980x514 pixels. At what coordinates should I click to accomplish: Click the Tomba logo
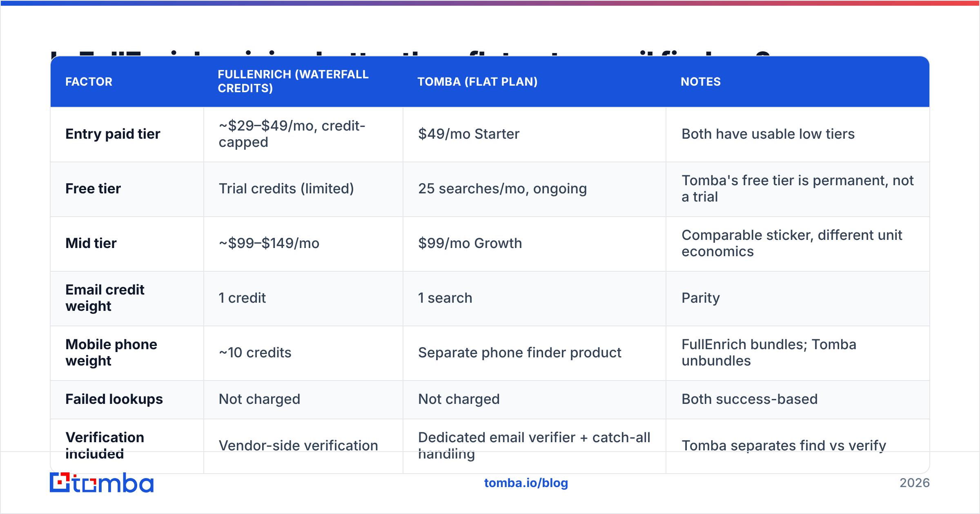[102, 483]
